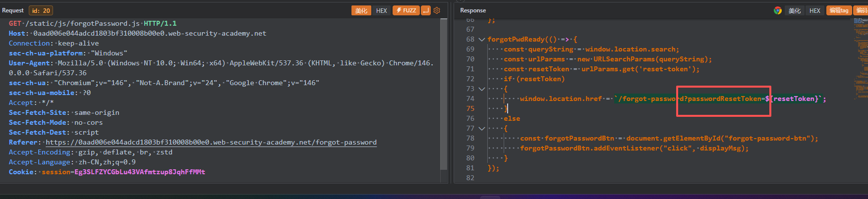The height and width of the screenshot is (199, 868).
Task: Toggle HEX view in Response panel
Action: 815,10
